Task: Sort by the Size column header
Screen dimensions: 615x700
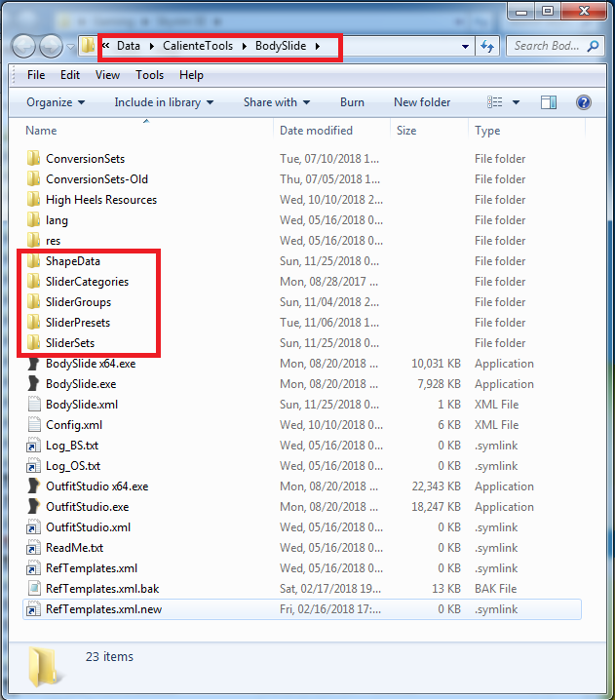Action: [406, 131]
